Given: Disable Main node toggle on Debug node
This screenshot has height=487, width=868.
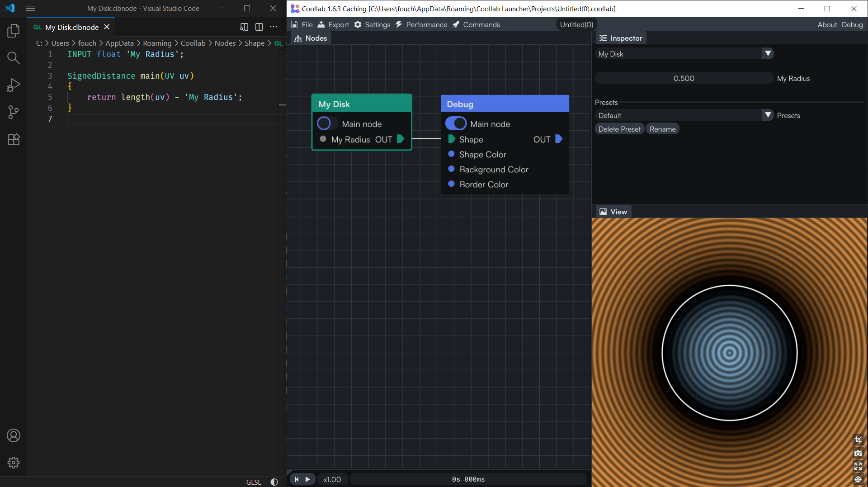Looking at the screenshot, I should coord(456,123).
